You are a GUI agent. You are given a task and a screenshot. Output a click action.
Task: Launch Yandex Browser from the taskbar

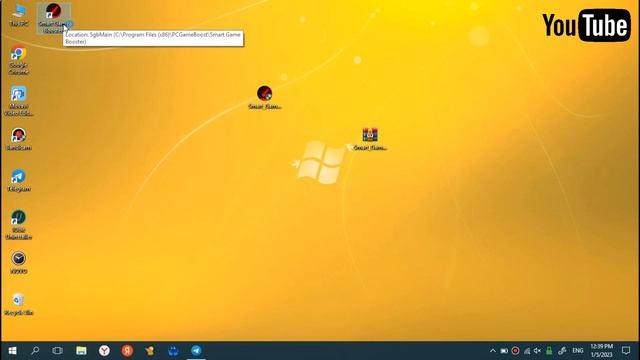104,351
